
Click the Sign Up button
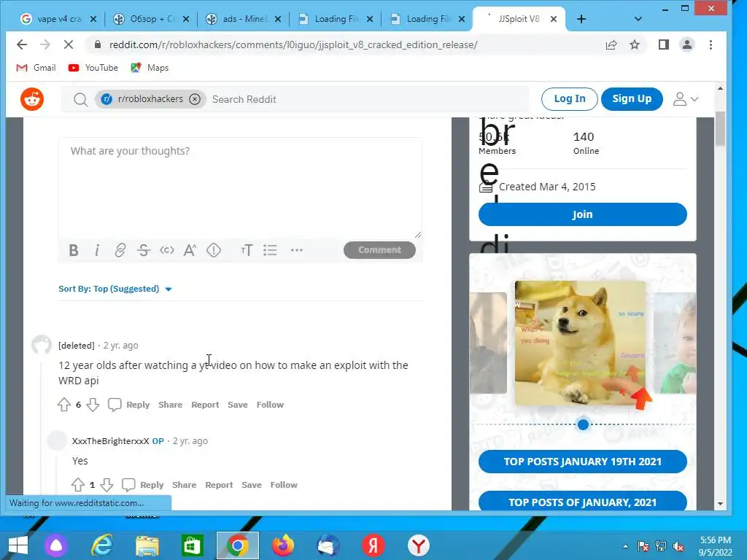[x=632, y=99]
